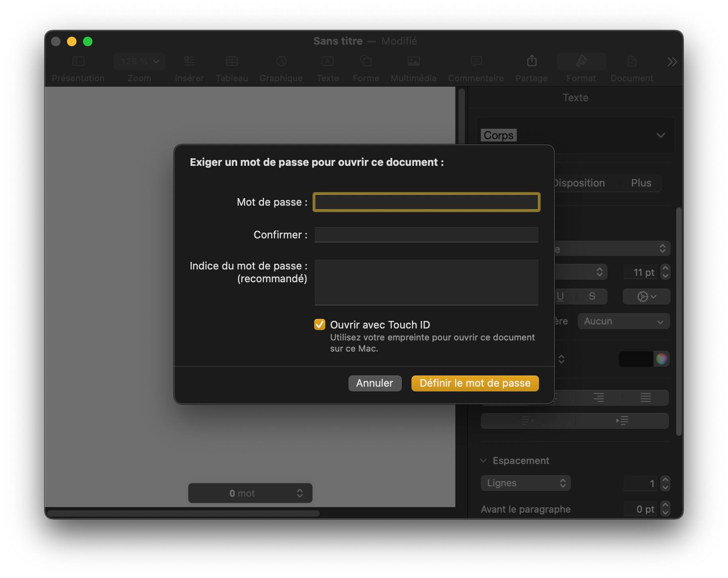Uncheck Ouvrir avec Touch ID
The width and height of the screenshot is (728, 578).
[x=319, y=324]
